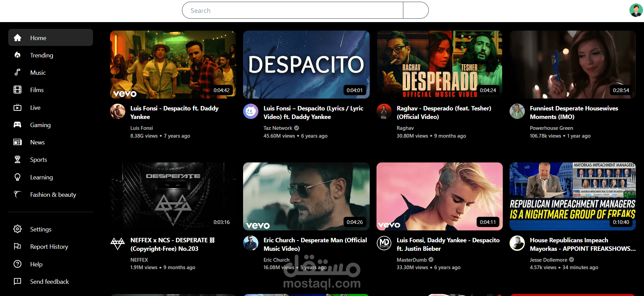Play Luis Fonsi Despacito vevo thumbnail

tap(173, 65)
